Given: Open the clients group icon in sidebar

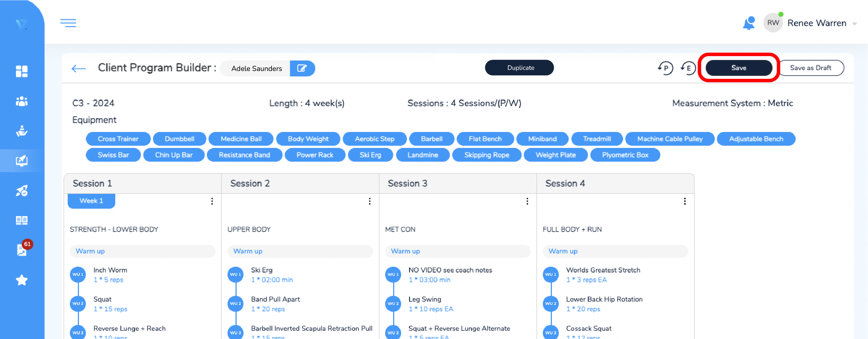Looking at the screenshot, I should [x=21, y=101].
